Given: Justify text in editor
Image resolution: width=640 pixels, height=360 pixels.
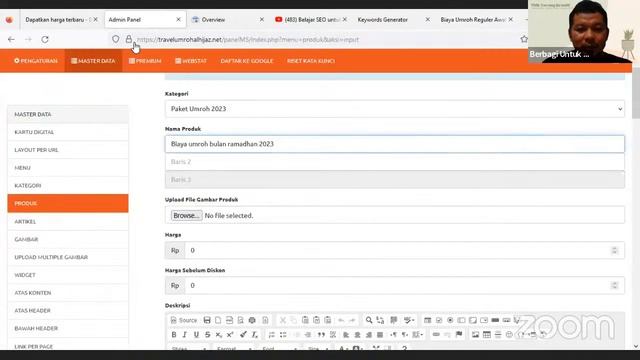Looking at the screenshot, I should click(380, 335).
